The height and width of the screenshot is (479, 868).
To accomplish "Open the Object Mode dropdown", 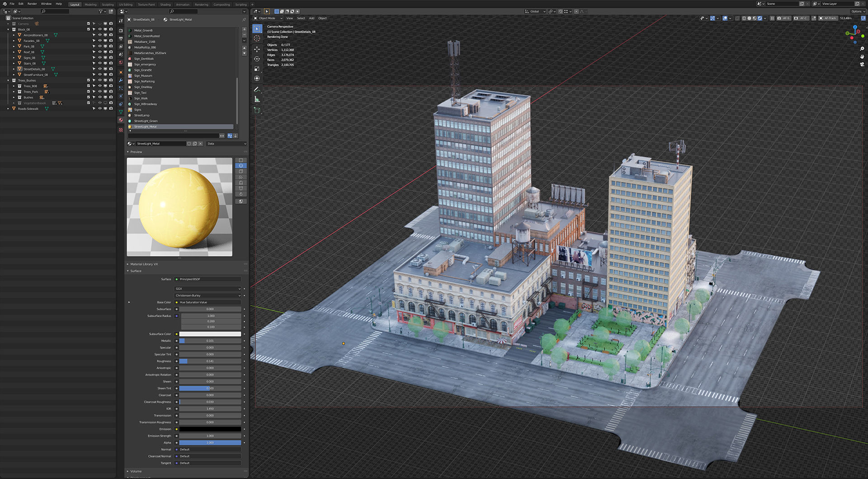I will coord(269,18).
